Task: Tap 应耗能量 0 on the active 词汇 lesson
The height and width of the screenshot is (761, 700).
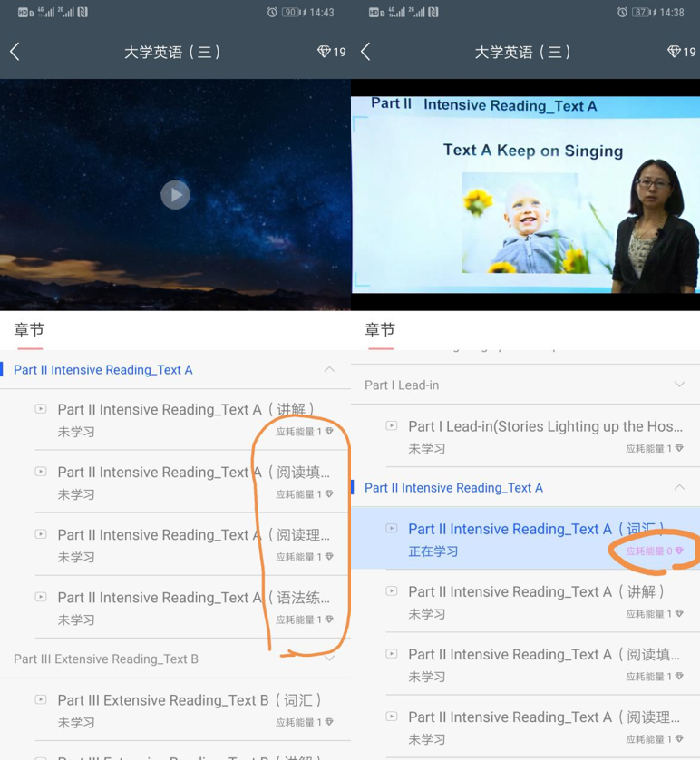Action: pos(655,551)
